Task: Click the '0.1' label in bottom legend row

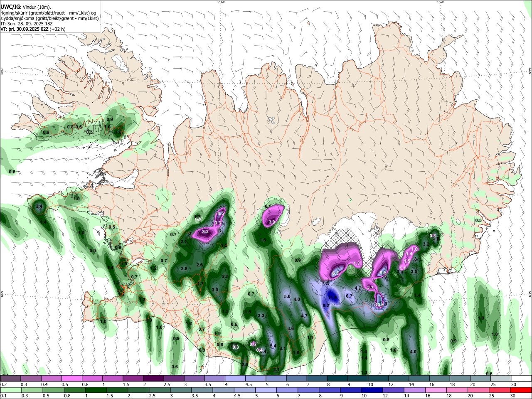Action: [x=3, y=396]
